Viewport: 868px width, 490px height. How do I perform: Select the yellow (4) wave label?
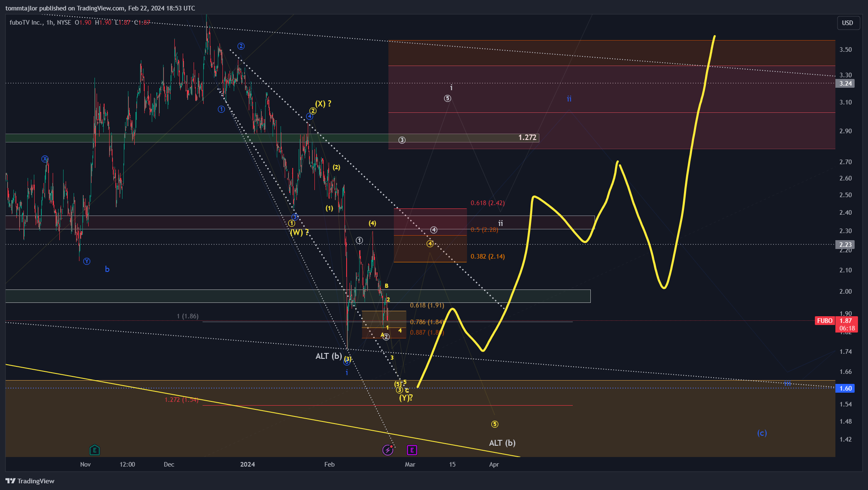pos(372,223)
